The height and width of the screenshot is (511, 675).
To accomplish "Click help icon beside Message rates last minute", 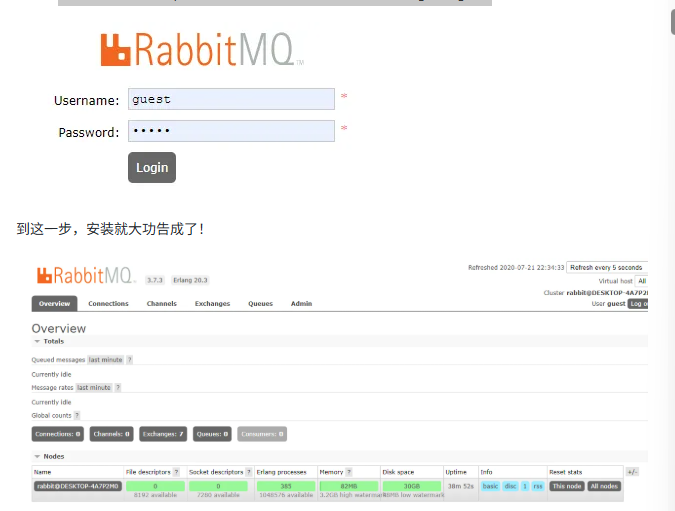I will point(117,387).
